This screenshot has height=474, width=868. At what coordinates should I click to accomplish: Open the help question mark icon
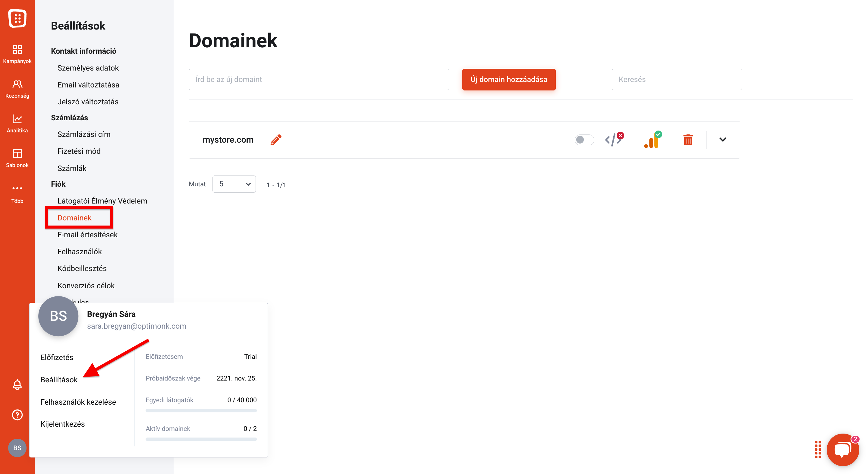click(17, 415)
